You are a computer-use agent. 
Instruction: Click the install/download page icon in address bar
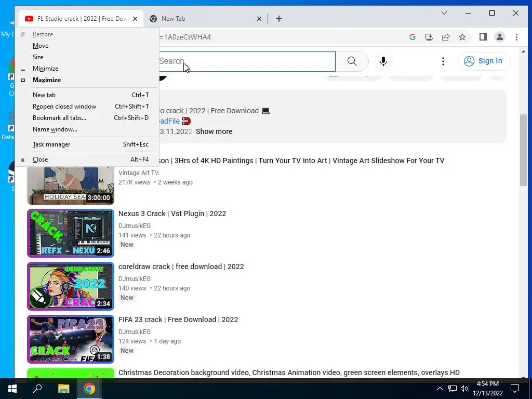coord(429,37)
